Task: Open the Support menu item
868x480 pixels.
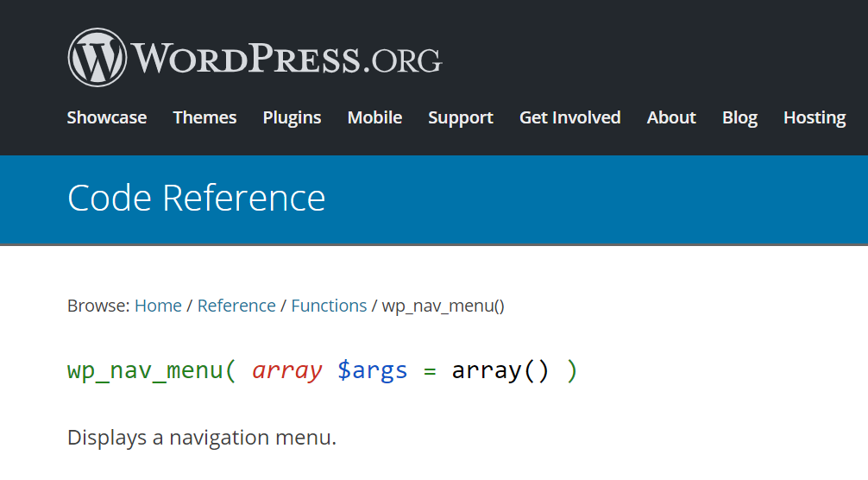Action: coord(461,117)
